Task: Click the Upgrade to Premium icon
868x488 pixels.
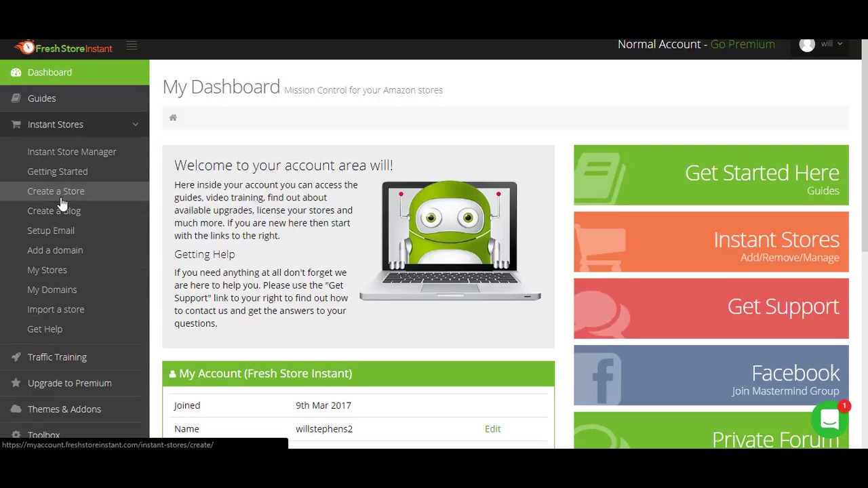Action: pyautogui.click(x=16, y=383)
